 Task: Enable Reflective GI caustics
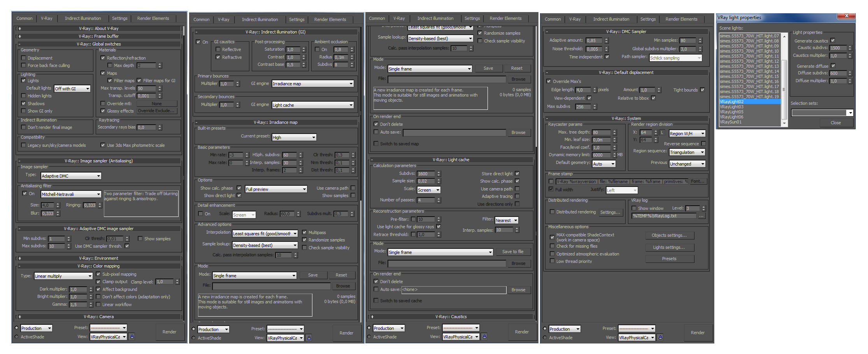[218, 49]
